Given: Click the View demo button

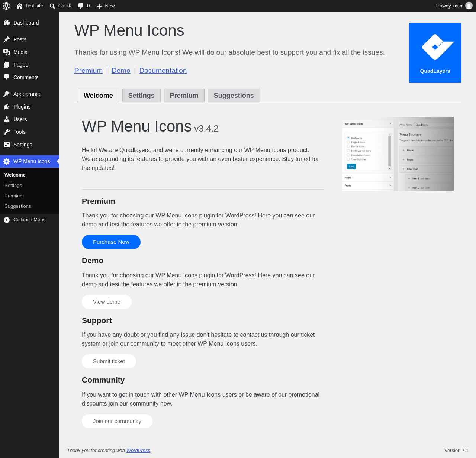Looking at the screenshot, I should click(107, 302).
